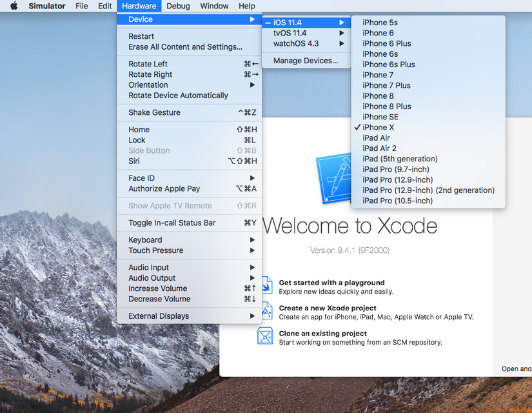The image size is (532, 413).
Task: Expand the Touch Pressure submenu
Action: pyautogui.click(x=190, y=250)
